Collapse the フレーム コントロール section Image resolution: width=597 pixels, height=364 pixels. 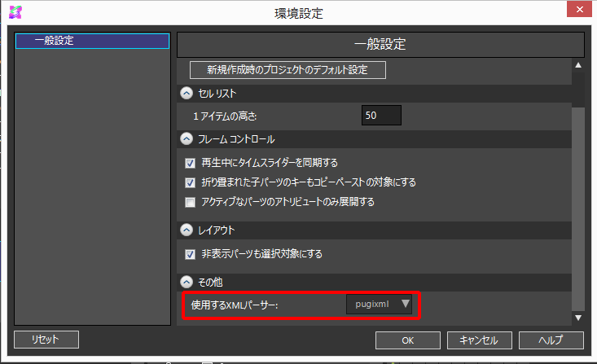click(187, 139)
